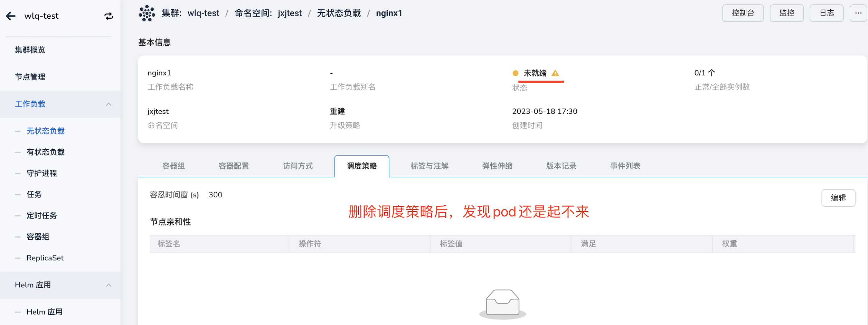Click the 未就绪 status text

535,73
